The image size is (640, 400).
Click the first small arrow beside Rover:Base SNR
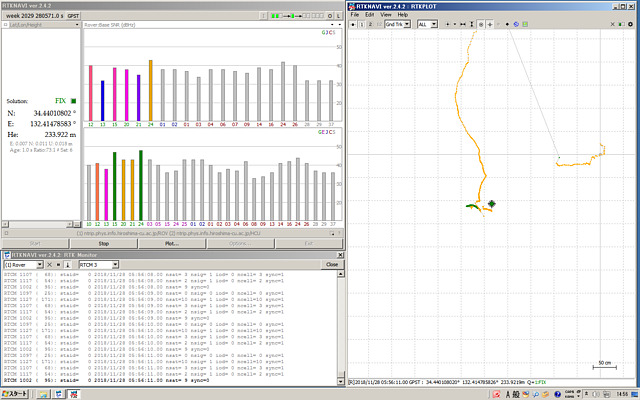332,25
